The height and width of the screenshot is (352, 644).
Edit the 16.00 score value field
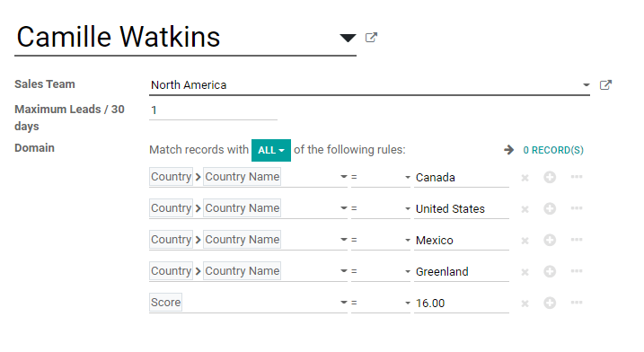[x=462, y=304]
